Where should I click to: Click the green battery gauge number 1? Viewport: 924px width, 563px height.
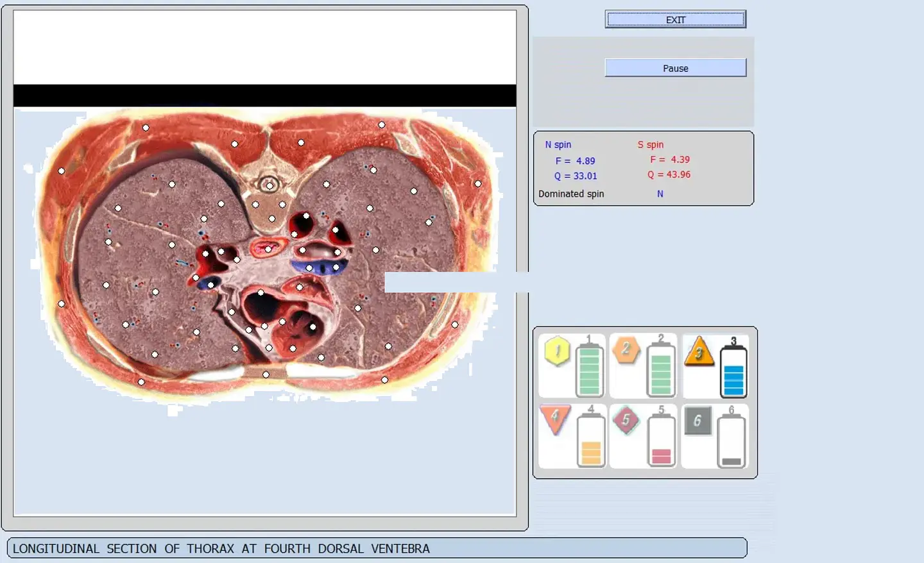[589, 370]
